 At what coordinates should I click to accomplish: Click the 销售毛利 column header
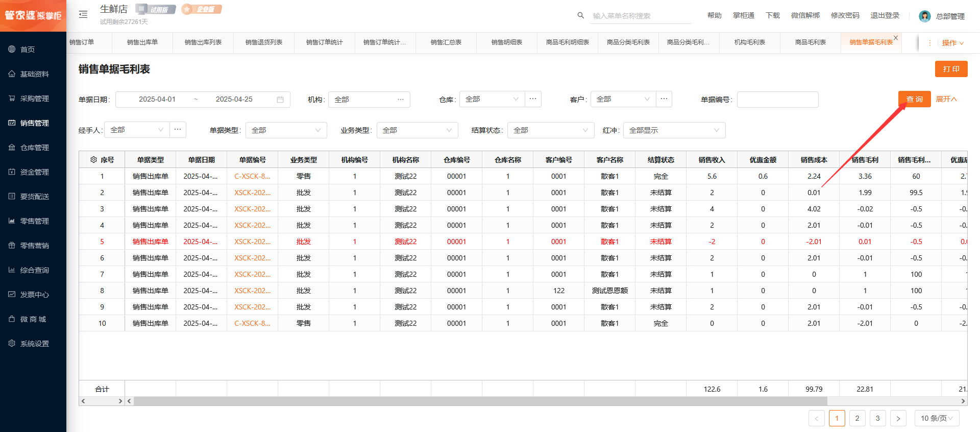[865, 160]
